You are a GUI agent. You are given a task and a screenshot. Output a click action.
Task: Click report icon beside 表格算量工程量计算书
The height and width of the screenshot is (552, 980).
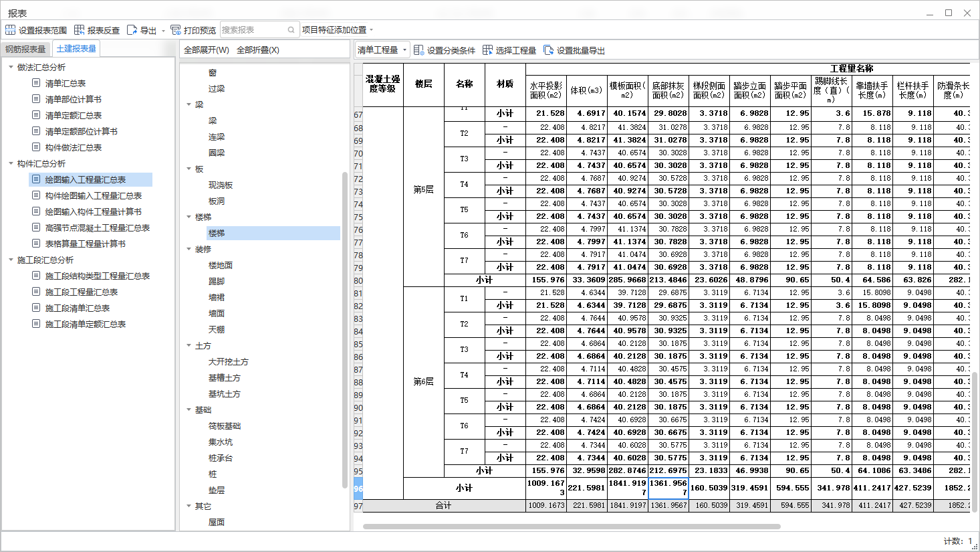(x=36, y=244)
